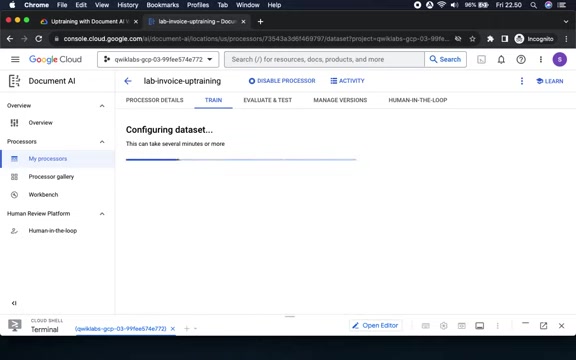
Task: Open the Manage Versions tab
Action: [x=340, y=100]
